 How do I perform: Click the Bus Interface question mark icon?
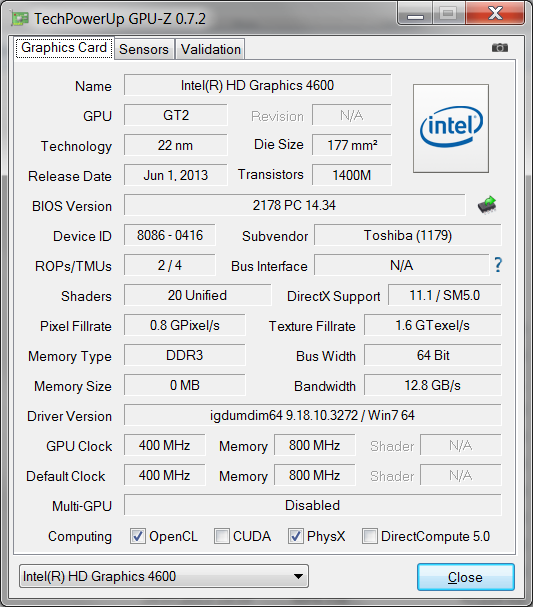(x=498, y=265)
